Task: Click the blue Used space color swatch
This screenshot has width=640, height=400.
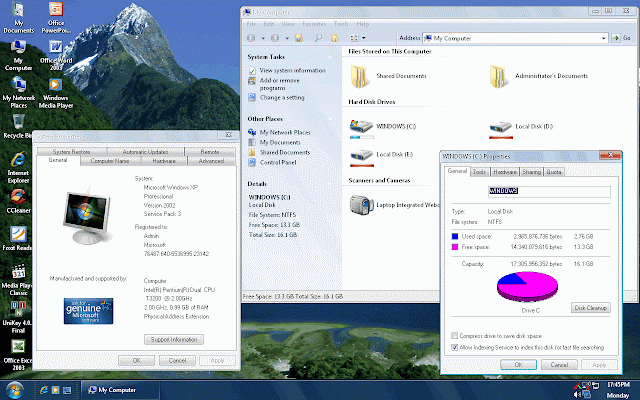Action: (455, 236)
